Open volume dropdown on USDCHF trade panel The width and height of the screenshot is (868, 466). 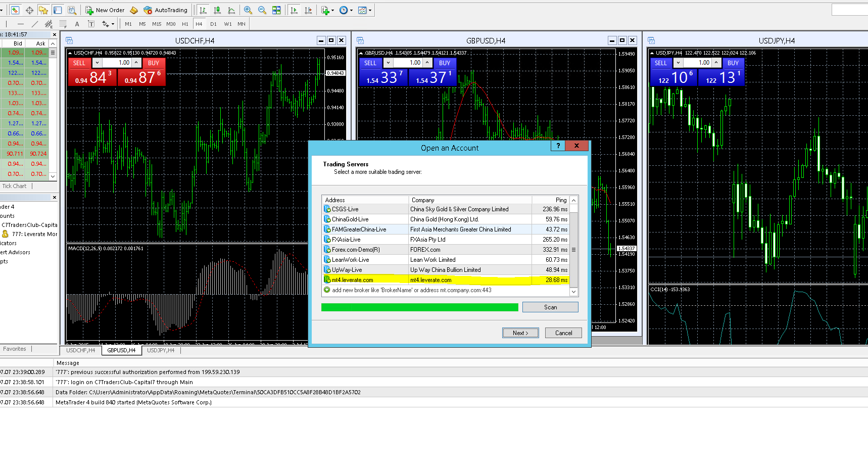pos(97,63)
